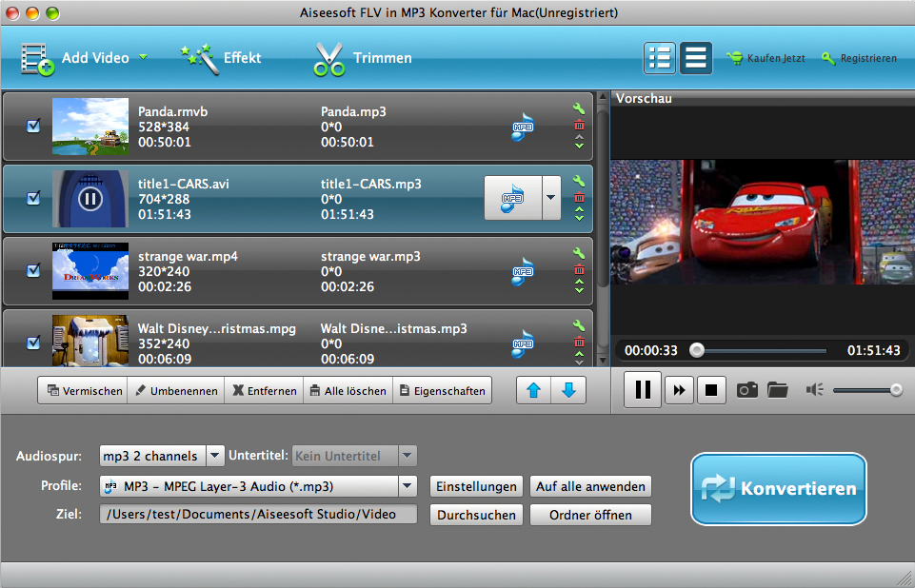
Task: Click MP3 format icon for Panda.mp3
Action: (523, 127)
